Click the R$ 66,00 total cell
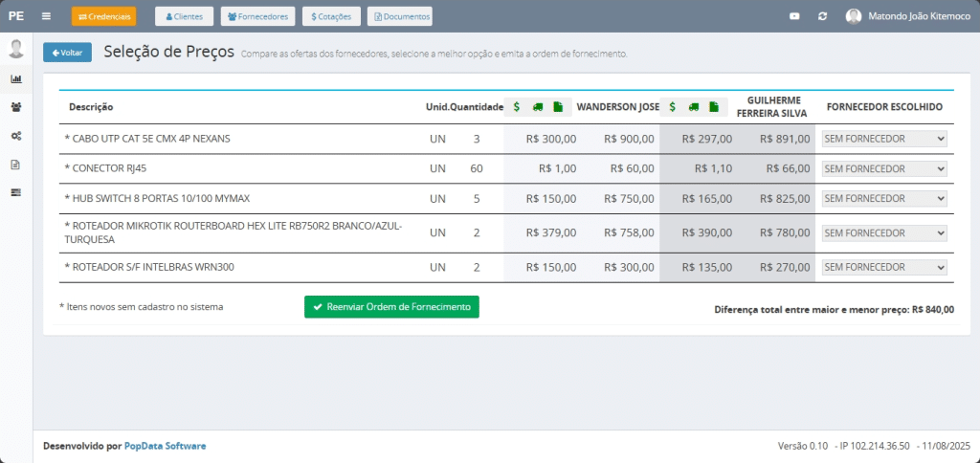Screen dimensions: 980x463 point(788,168)
